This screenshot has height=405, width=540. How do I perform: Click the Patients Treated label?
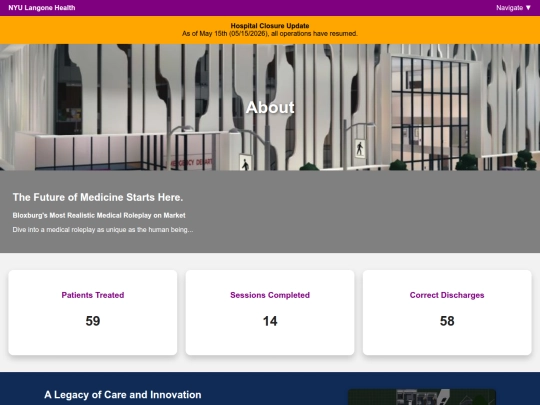coord(93,295)
